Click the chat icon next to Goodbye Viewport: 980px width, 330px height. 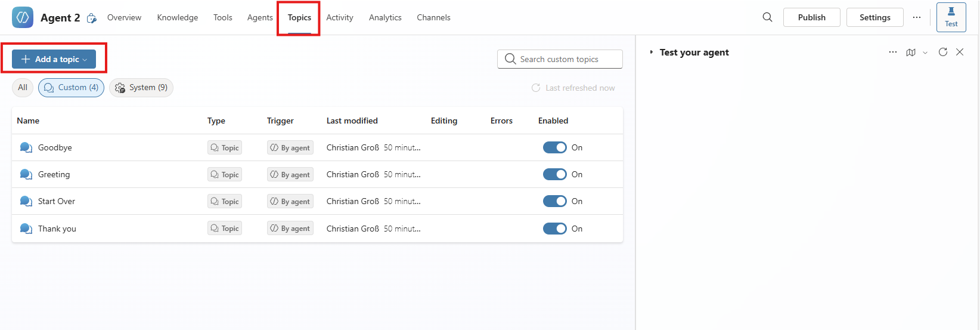(26, 147)
